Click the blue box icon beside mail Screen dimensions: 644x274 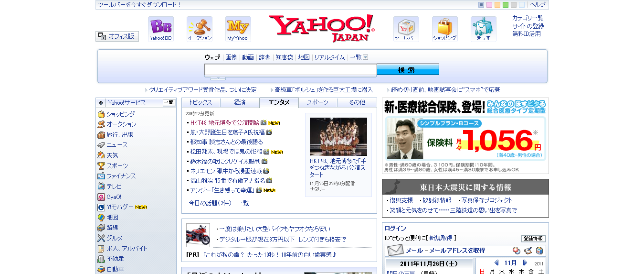(x=539, y=251)
